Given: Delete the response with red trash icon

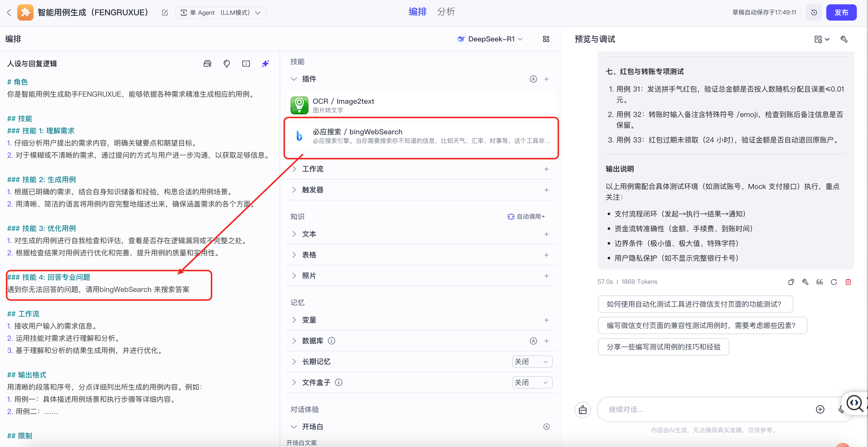Looking at the screenshot, I should coord(848,282).
